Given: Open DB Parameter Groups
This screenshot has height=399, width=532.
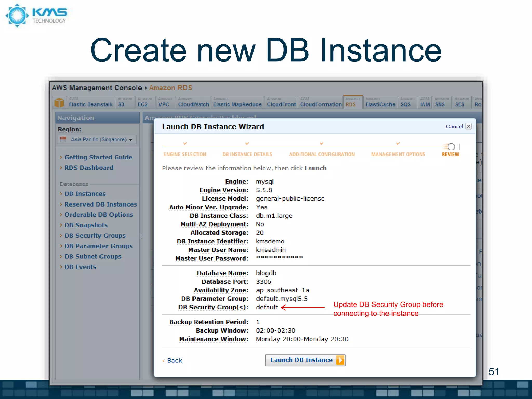Looking at the screenshot, I should pyautogui.click(x=98, y=246).
